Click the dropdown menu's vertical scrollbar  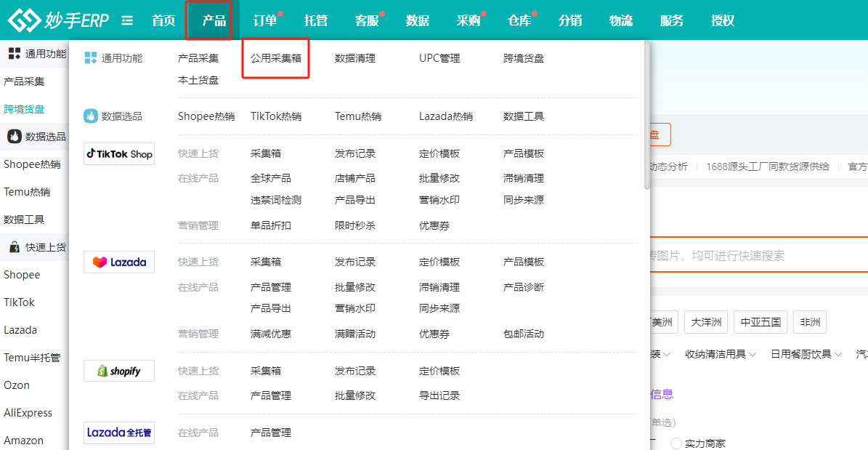(x=646, y=116)
